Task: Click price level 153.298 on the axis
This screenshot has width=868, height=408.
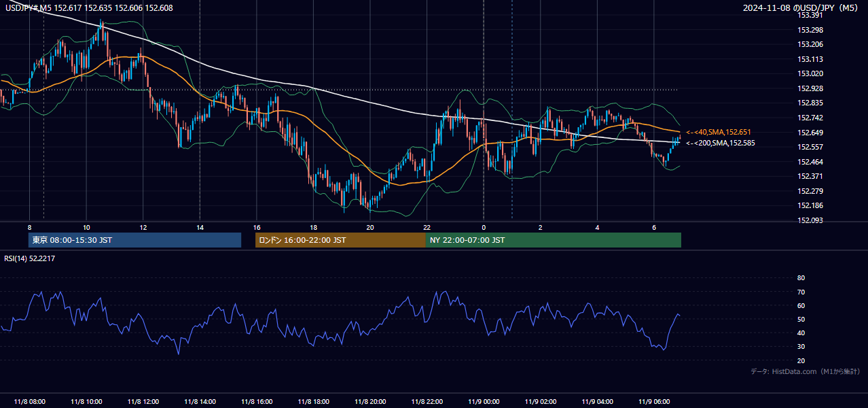Action: click(810, 30)
